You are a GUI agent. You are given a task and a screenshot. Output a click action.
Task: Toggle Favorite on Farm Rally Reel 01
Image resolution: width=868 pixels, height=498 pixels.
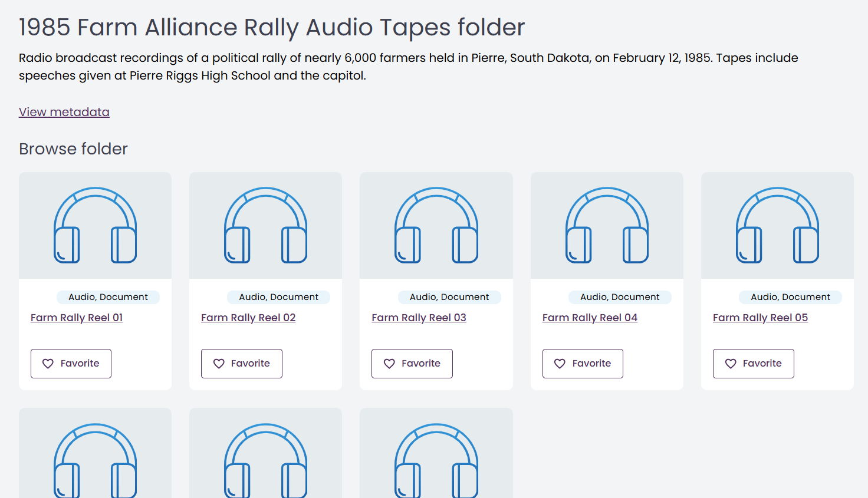71,364
